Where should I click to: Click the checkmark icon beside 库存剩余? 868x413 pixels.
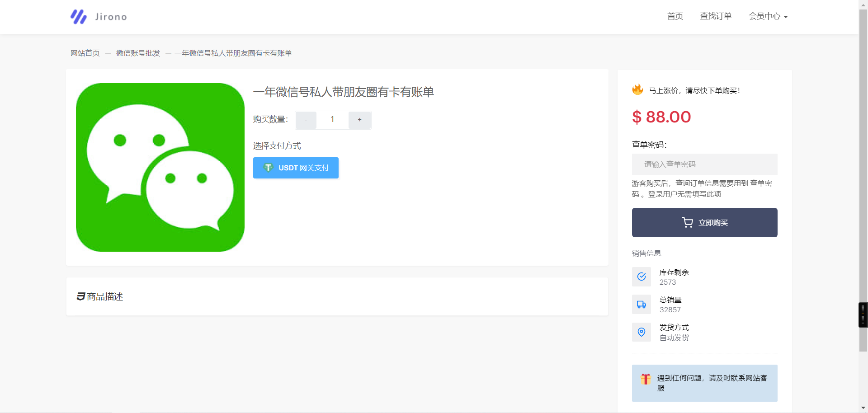[641, 277]
